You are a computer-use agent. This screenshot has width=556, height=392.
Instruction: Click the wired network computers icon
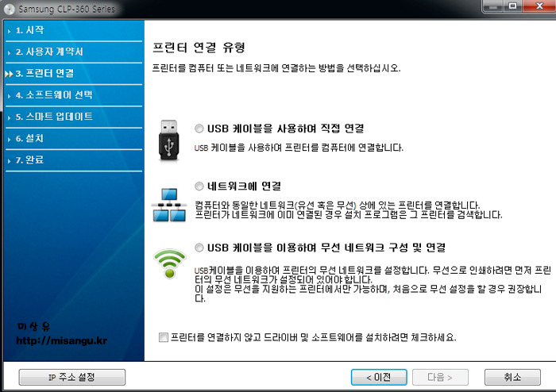click(x=169, y=205)
